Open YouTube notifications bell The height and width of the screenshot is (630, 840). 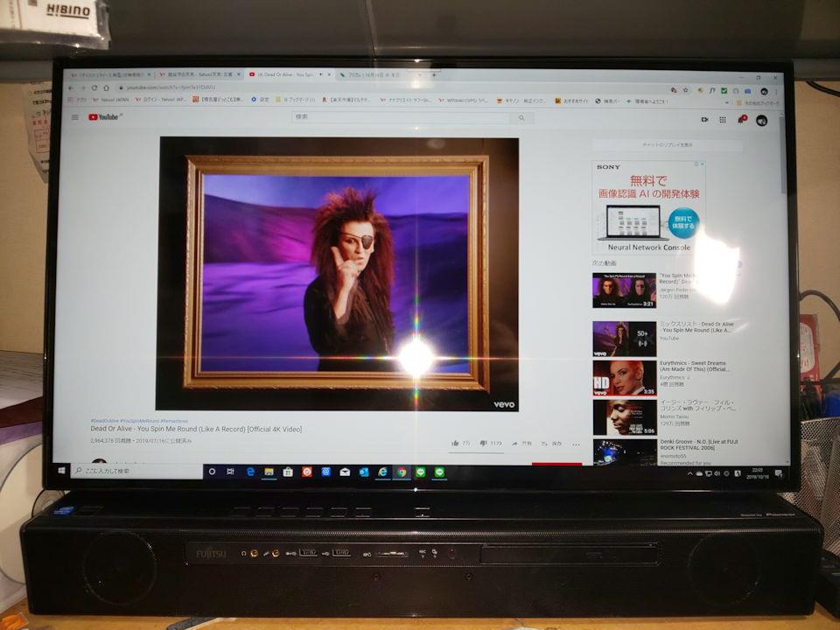click(x=742, y=120)
